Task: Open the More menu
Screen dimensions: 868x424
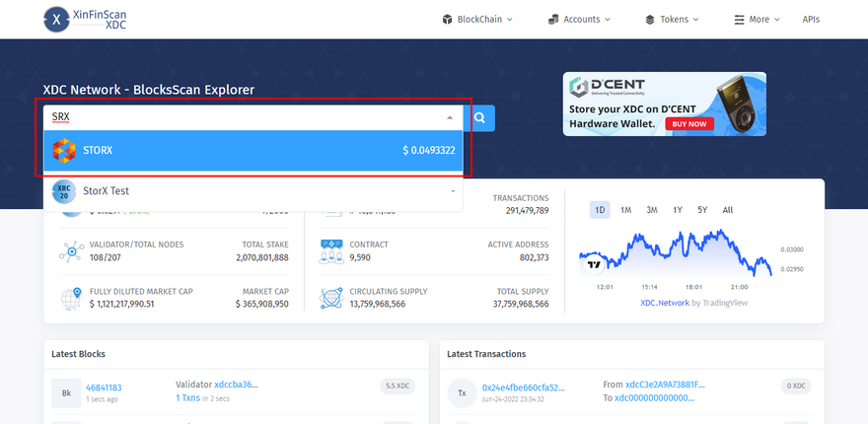Action: [x=758, y=20]
